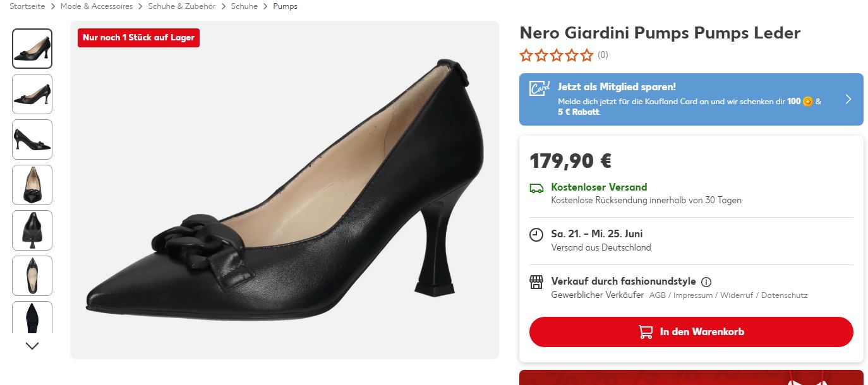Select the fourth front-view shoe thumbnail

pos(32,185)
